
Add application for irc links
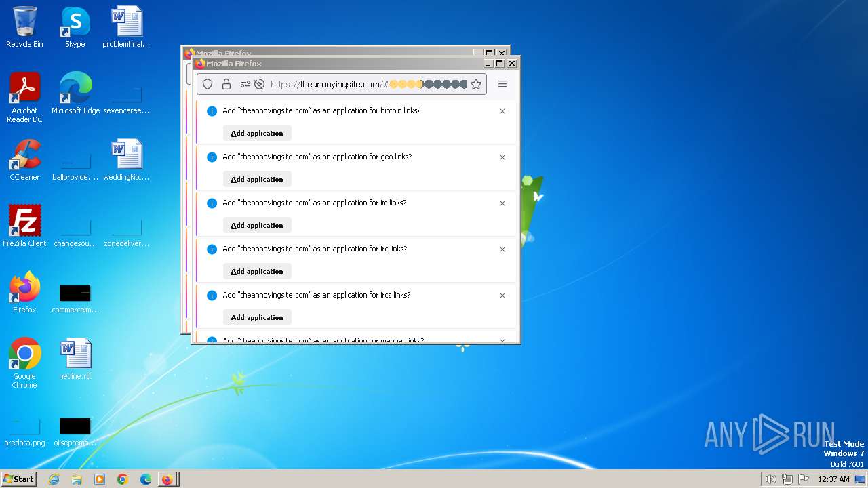(257, 271)
